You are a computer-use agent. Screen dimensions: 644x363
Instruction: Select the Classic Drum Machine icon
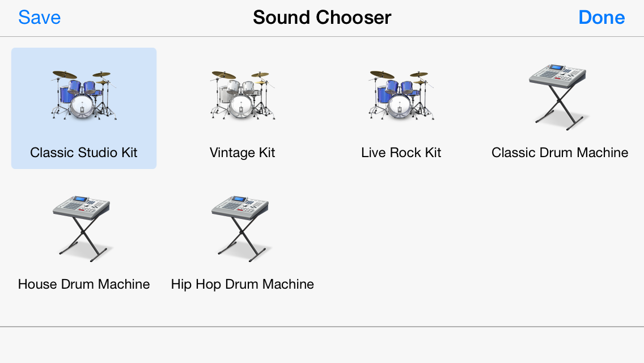560,97
